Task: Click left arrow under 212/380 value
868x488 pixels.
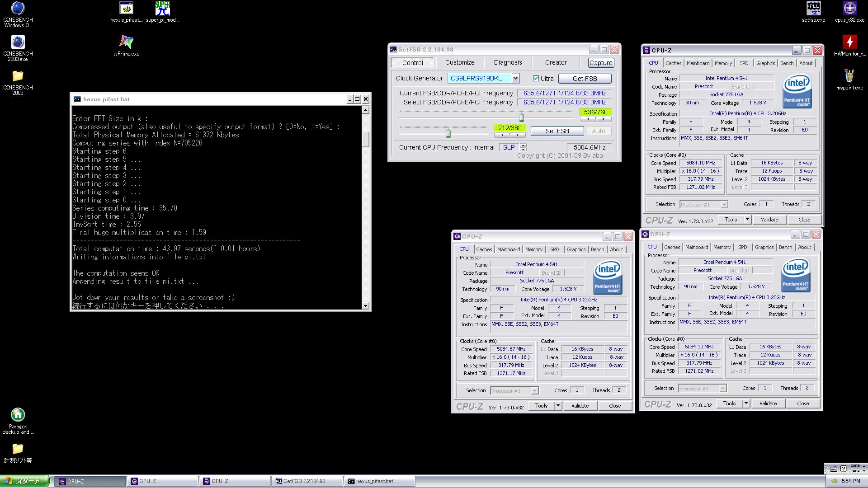Action: [502, 135]
